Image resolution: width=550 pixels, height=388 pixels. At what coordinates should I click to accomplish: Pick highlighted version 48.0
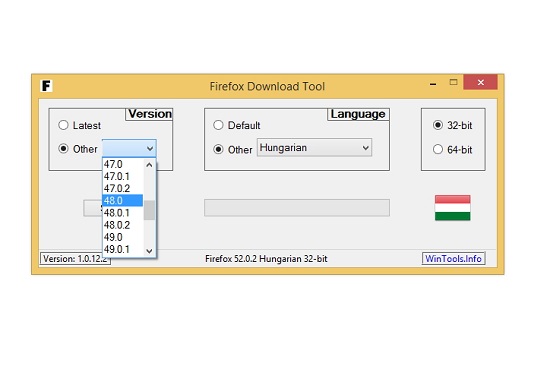tap(123, 201)
